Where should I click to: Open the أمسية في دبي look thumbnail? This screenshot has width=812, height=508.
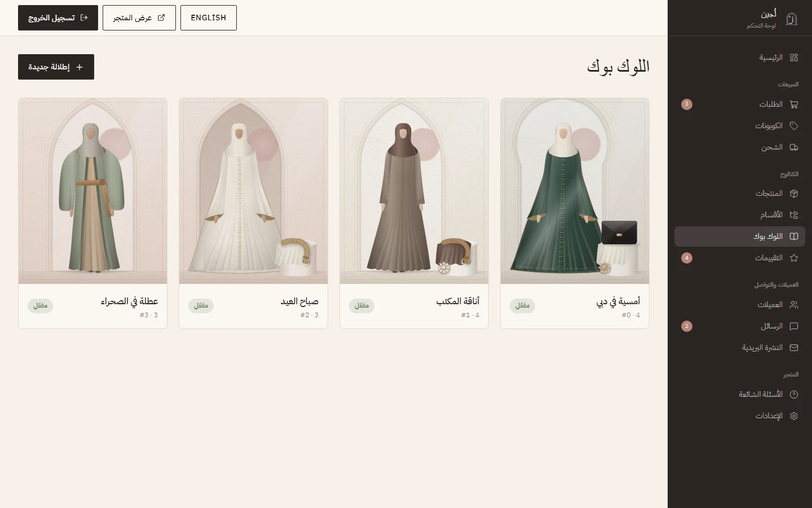pyautogui.click(x=575, y=191)
